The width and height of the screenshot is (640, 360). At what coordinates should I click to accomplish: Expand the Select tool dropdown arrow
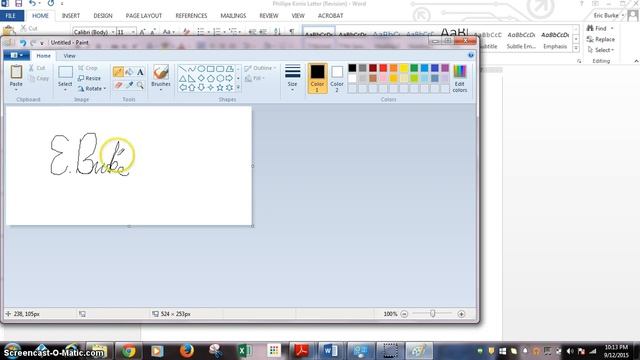65,89
